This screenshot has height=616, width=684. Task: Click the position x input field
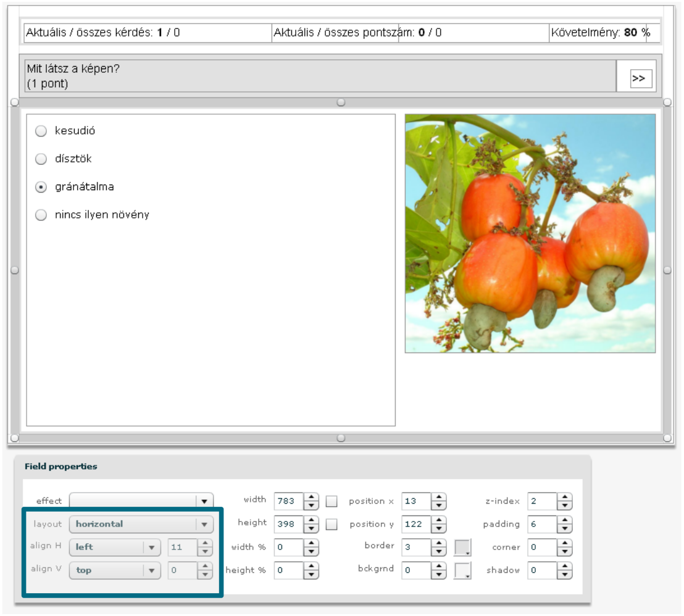point(415,501)
